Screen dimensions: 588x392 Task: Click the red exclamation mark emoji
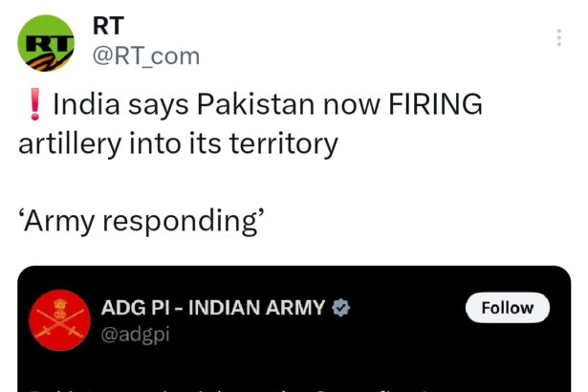(34, 104)
